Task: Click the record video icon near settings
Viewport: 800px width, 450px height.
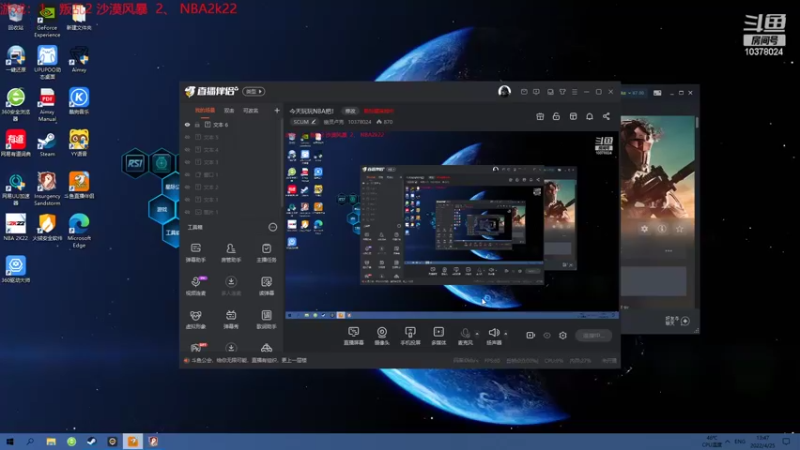Action: click(531, 335)
